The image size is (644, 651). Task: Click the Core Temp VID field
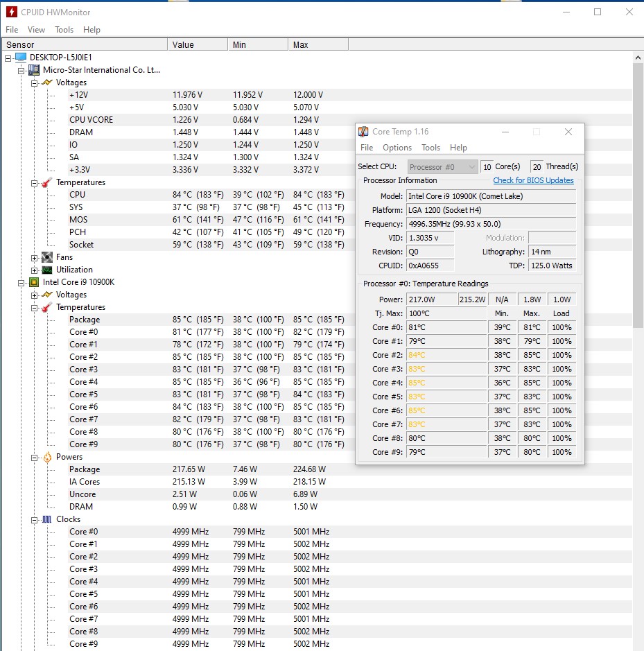pyautogui.click(x=430, y=238)
